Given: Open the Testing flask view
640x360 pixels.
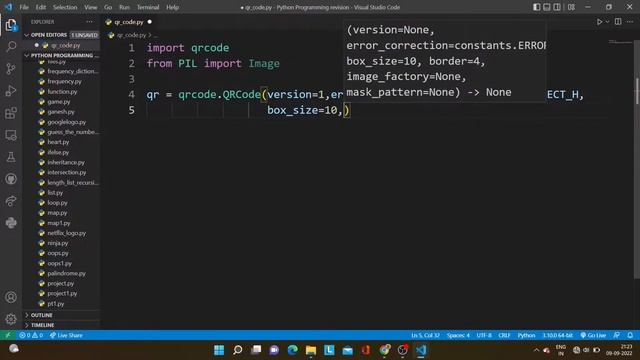Looking at the screenshot, I should (11, 157).
